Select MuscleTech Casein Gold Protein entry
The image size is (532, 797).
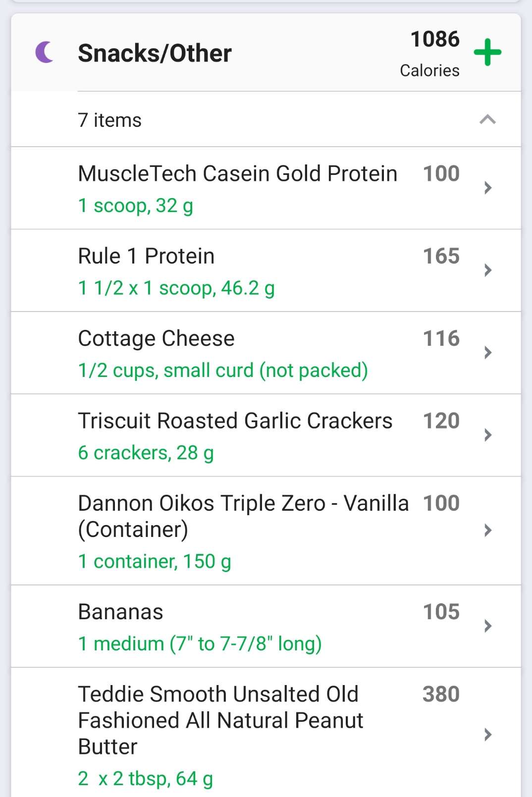pos(238,174)
